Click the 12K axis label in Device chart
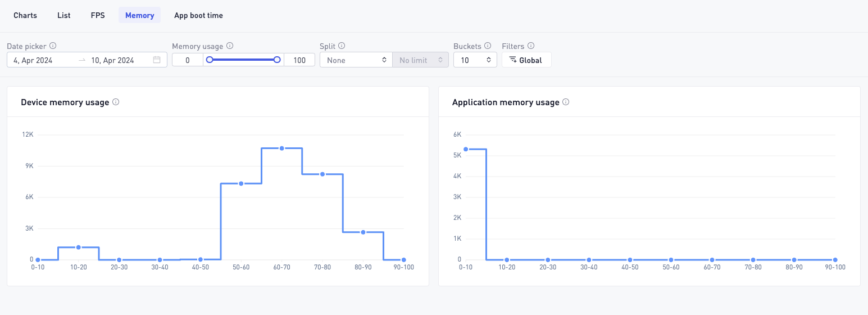Image resolution: width=868 pixels, height=315 pixels. [28, 134]
